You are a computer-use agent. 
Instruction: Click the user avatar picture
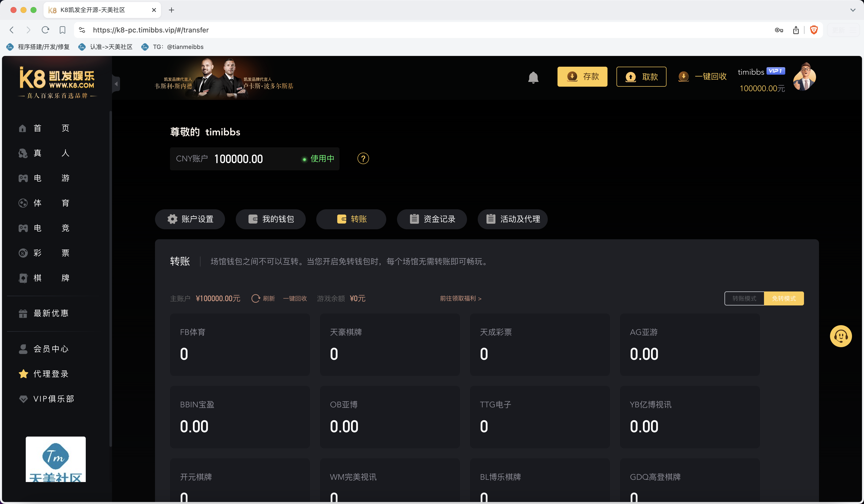click(804, 77)
